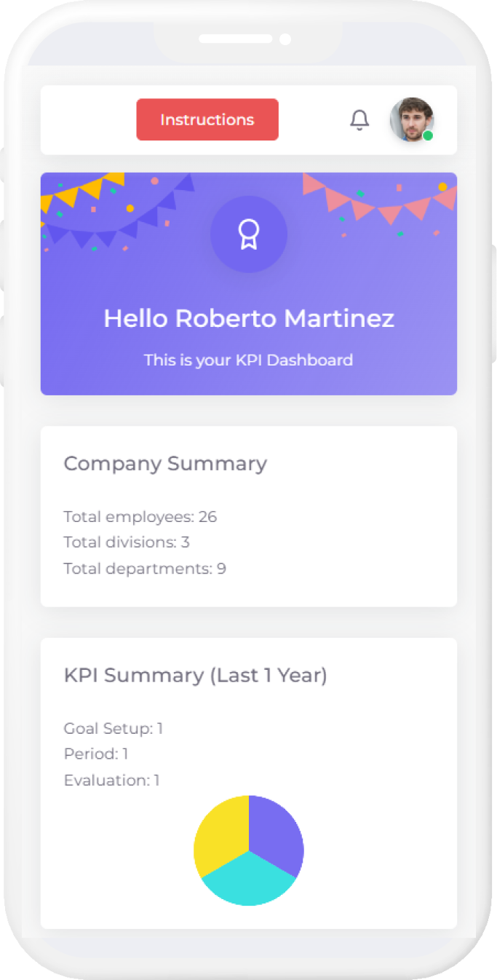Click Total employees: 26 line
The width and height of the screenshot is (497, 980).
[140, 517]
